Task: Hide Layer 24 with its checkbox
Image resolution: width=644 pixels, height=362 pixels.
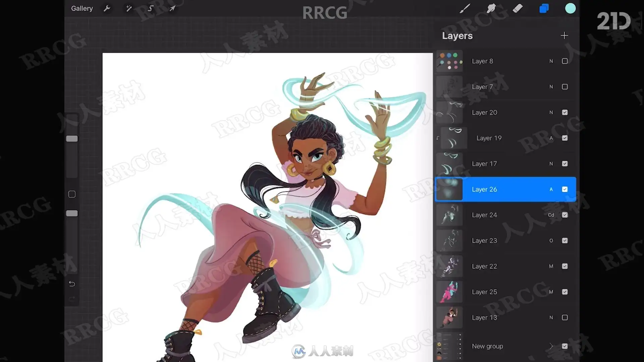Action: pos(565,215)
